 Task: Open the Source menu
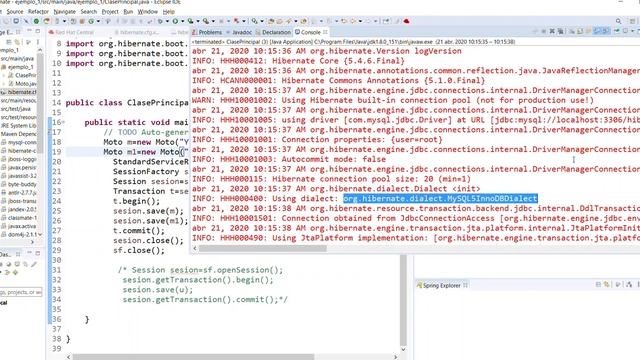point(15,11)
